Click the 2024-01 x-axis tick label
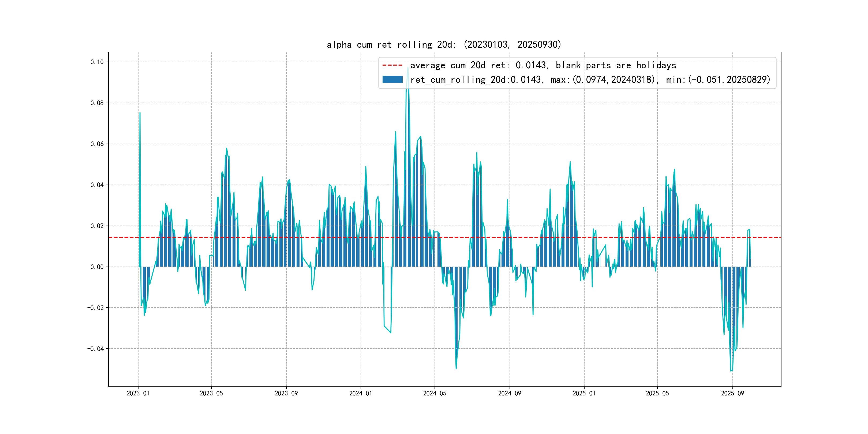 tap(361, 393)
